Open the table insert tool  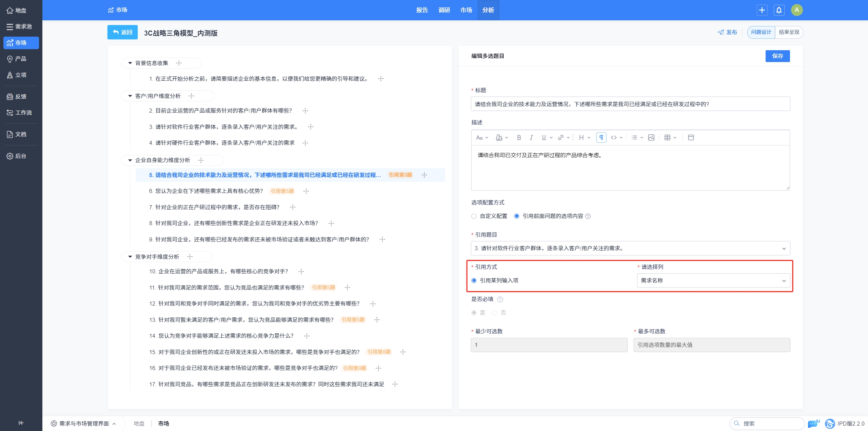point(670,137)
